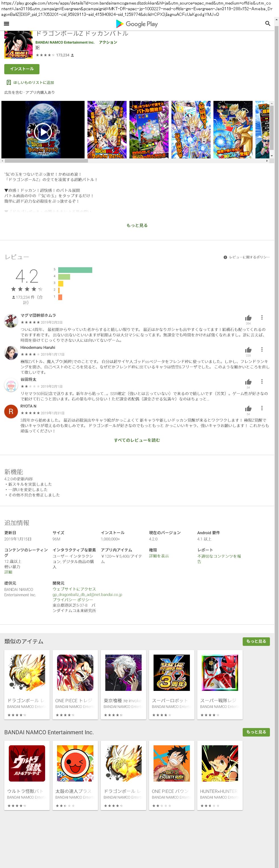Image resolution: width=279 pixels, height=868 pixels.
Task: Click the Google Play logo
Action: [137, 24]
